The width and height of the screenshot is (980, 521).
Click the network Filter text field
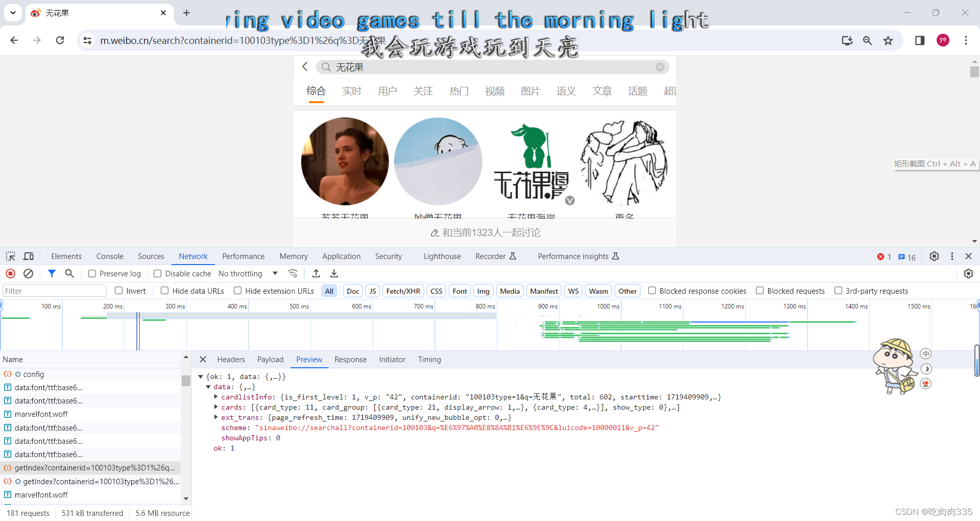point(55,291)
